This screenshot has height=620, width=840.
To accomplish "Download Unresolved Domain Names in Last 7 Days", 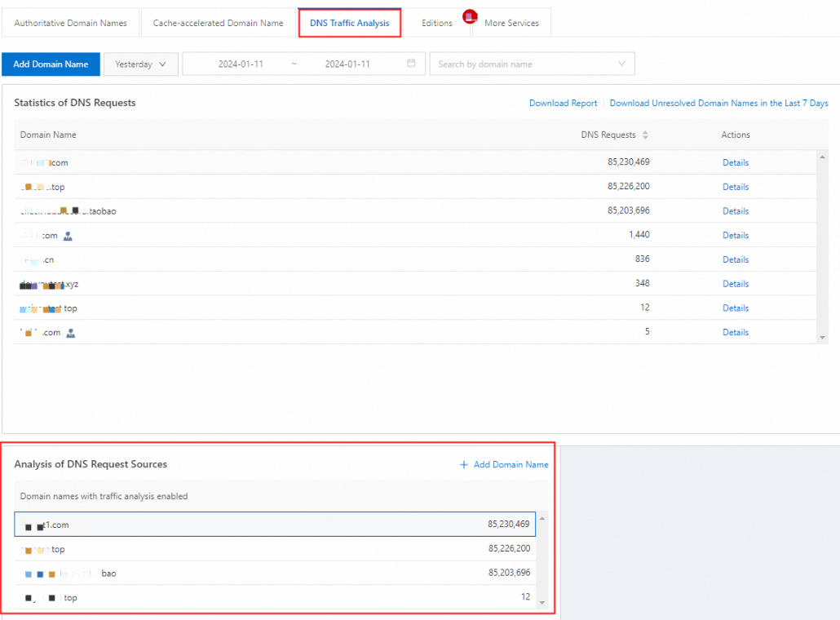I will tap(719, 103).
